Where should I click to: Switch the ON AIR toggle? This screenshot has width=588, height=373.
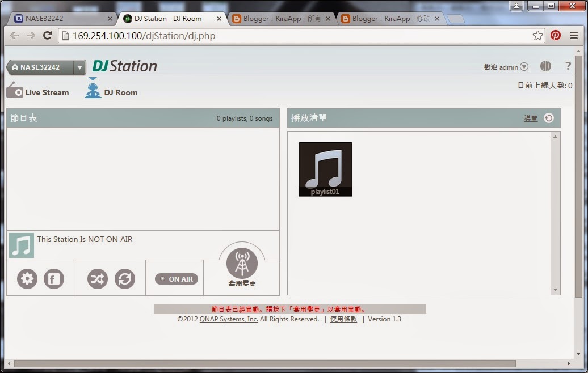(x=177, y=279)
